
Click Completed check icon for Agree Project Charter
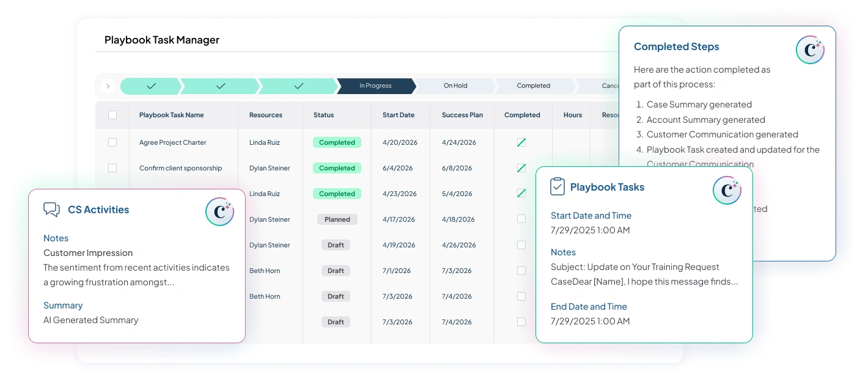coord(521,142)
